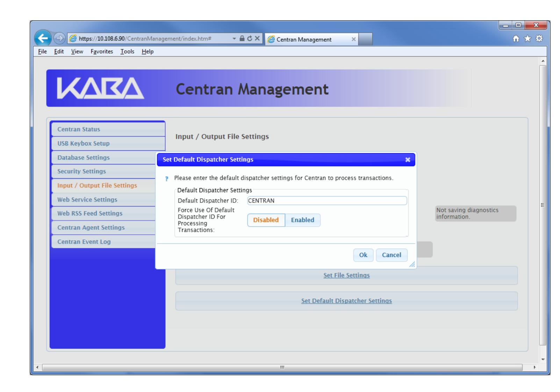
Task: Maximize the browser window
Action: coord(518,26)
